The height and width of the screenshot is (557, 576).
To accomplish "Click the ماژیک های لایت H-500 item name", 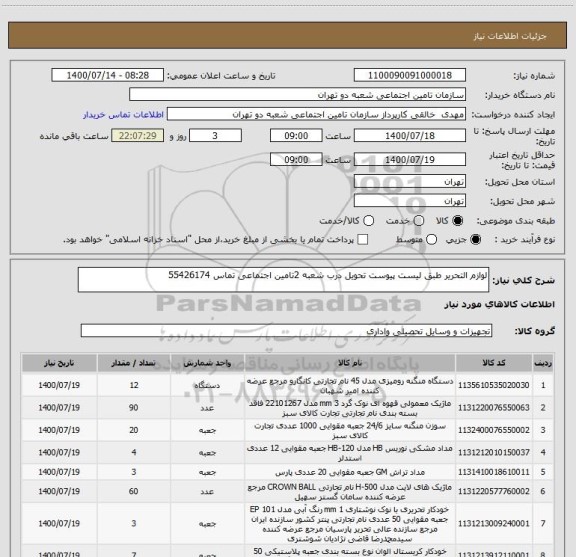I will [x=350, y=492].
